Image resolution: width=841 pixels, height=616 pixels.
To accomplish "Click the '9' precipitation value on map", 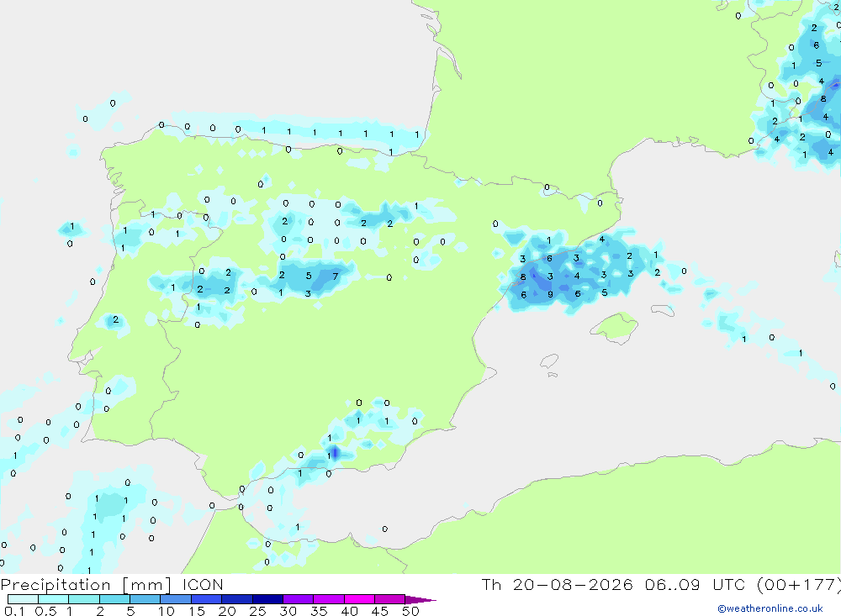I will (x=550, y=294).
